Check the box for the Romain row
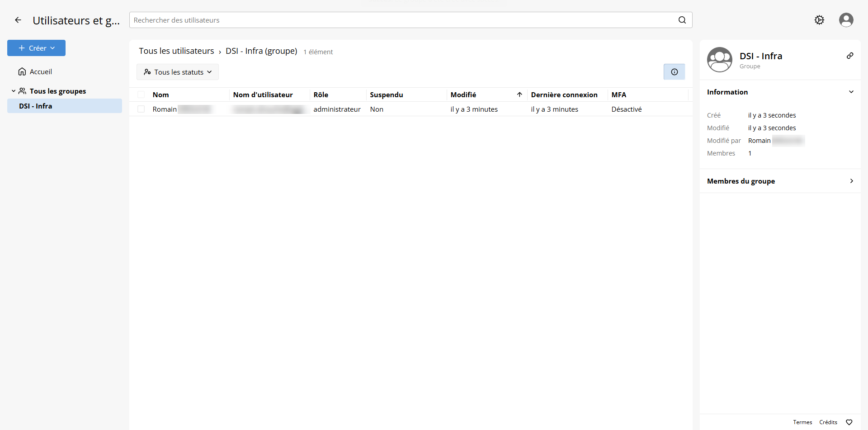 [141, 109]
